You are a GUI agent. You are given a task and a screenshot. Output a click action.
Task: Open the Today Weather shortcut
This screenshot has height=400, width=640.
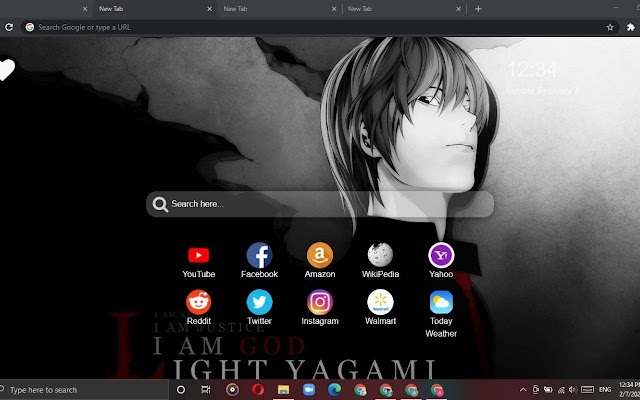click(441, 314)
